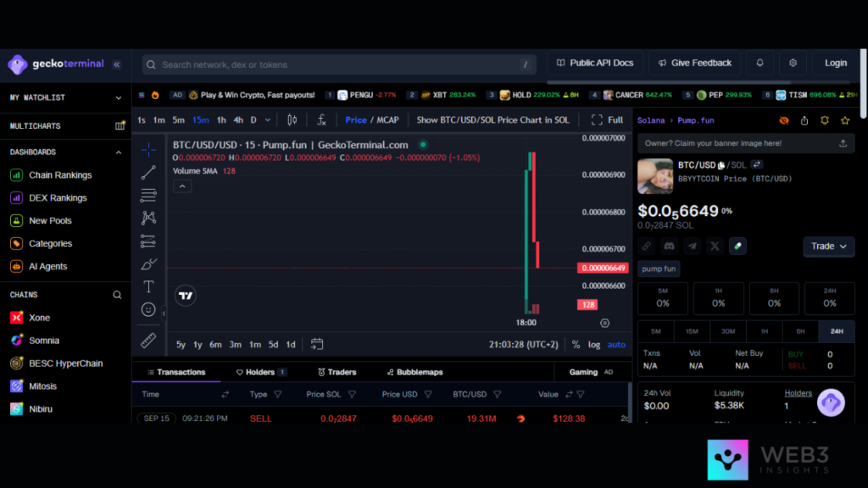
Task: Open the timeframe dropdown after D
Action: [267, 120]
